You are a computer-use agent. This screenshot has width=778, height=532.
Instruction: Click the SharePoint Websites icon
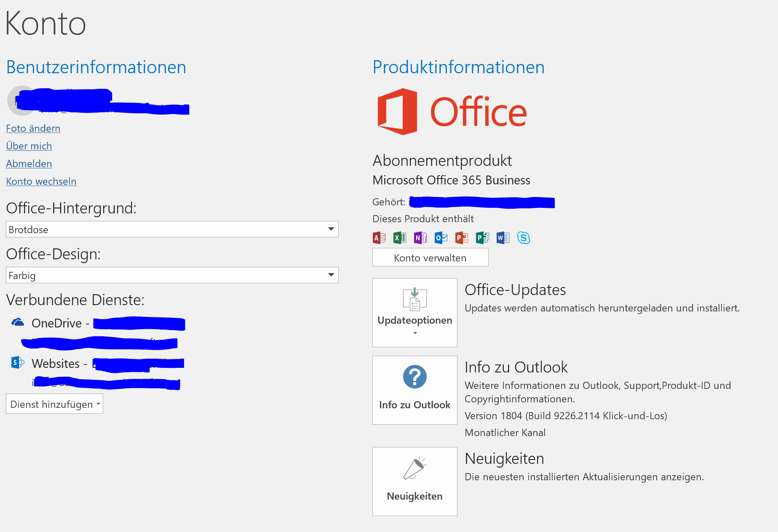pyautogui.click(x=18, y=362)
